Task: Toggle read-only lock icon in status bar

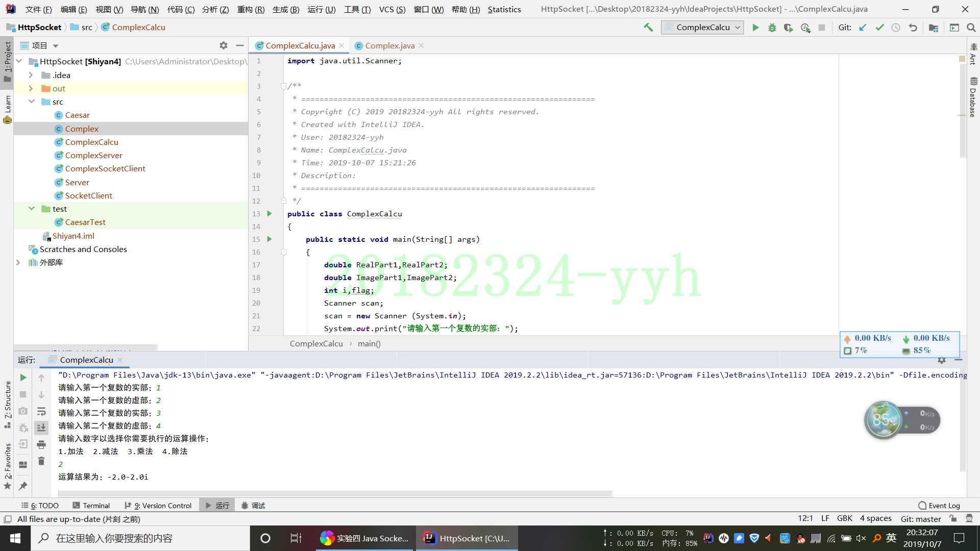Action: [953, 519]
